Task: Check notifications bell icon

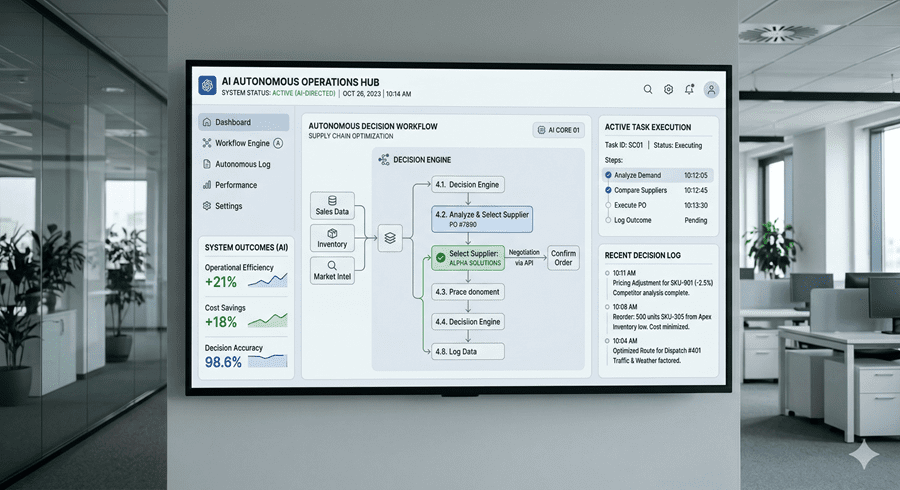Action: [x=690, y=89]
